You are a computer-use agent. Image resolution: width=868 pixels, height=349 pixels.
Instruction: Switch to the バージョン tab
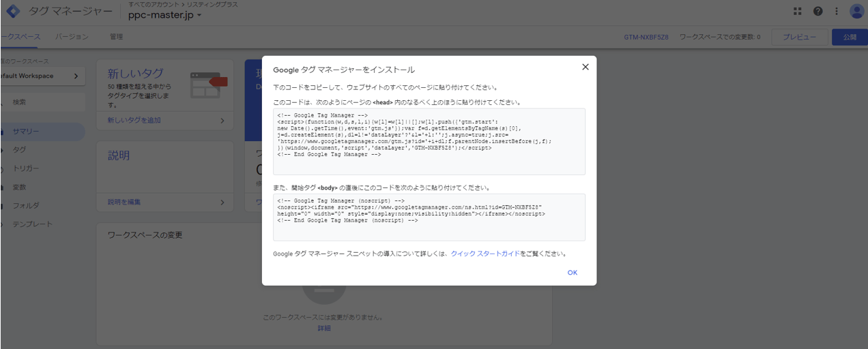[x=72, y=37]
